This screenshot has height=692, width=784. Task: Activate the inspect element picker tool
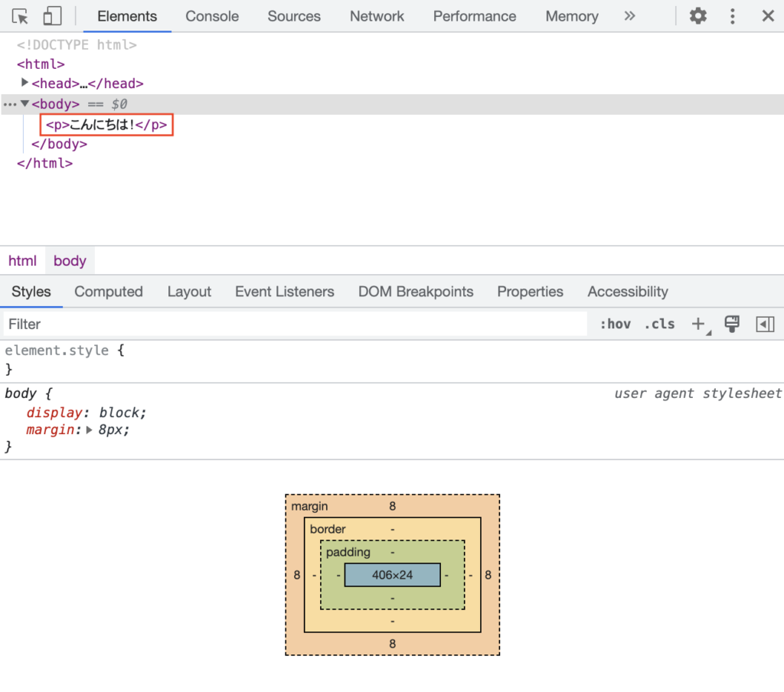tap(21, 16)
